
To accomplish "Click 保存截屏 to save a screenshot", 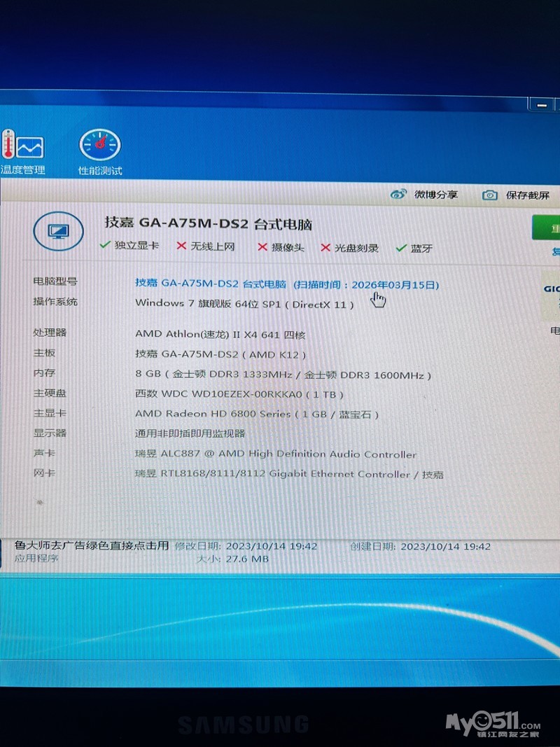I will (517, 195).
